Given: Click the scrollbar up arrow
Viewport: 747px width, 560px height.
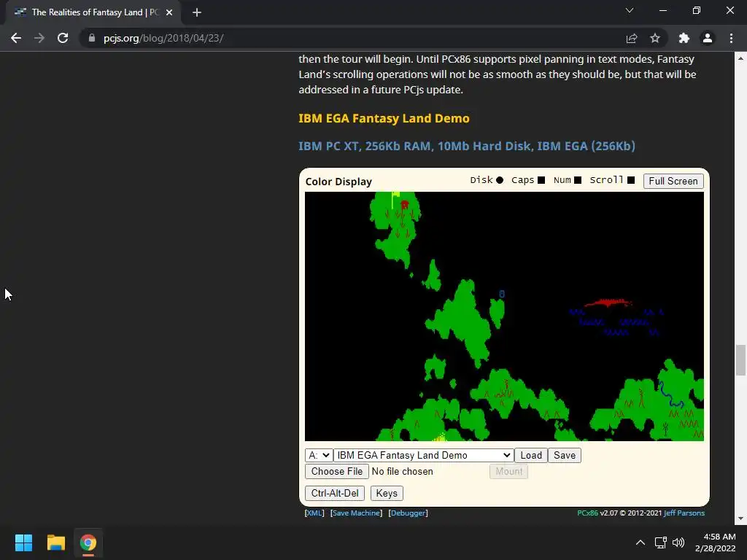Looking at the screenshot, I should point(740,58).
